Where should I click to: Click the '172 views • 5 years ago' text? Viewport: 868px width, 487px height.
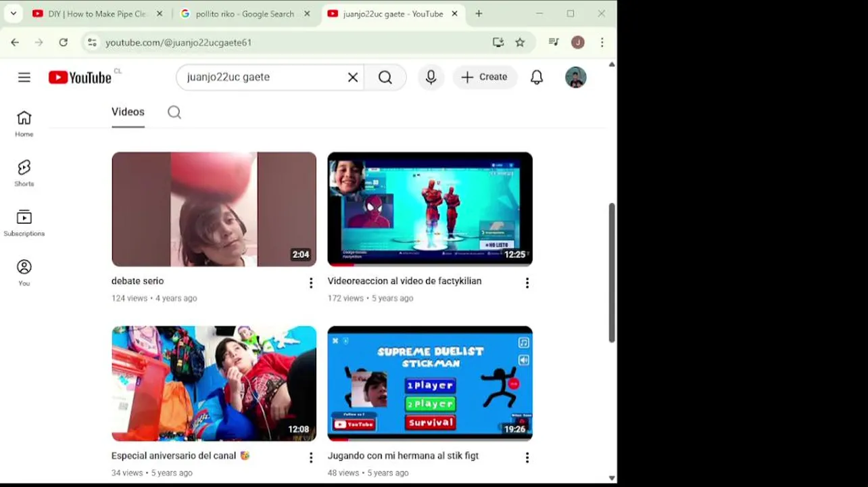370,298
